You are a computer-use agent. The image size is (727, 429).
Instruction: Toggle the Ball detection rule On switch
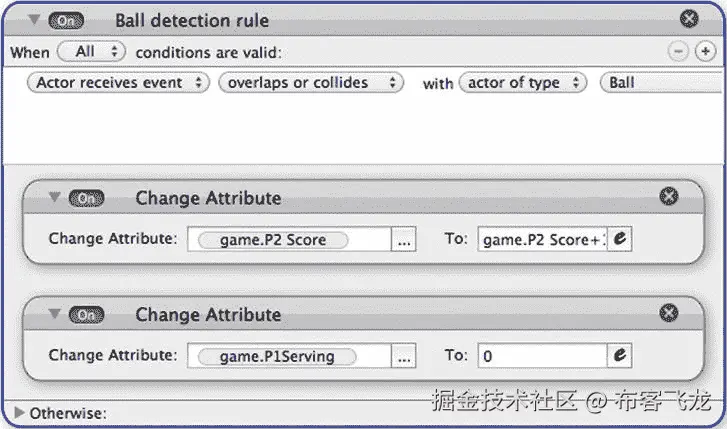click(x=66, y=21)
